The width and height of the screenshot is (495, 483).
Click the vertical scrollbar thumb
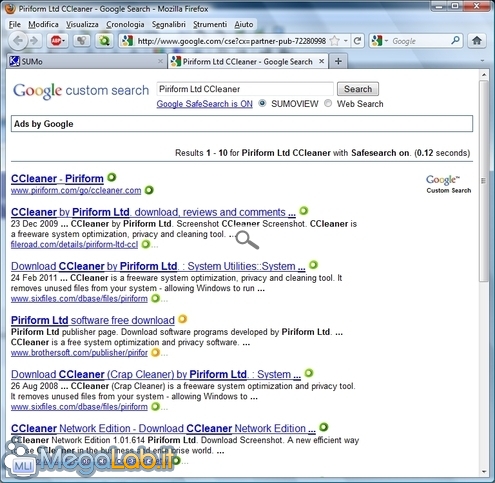pos(484,181)
